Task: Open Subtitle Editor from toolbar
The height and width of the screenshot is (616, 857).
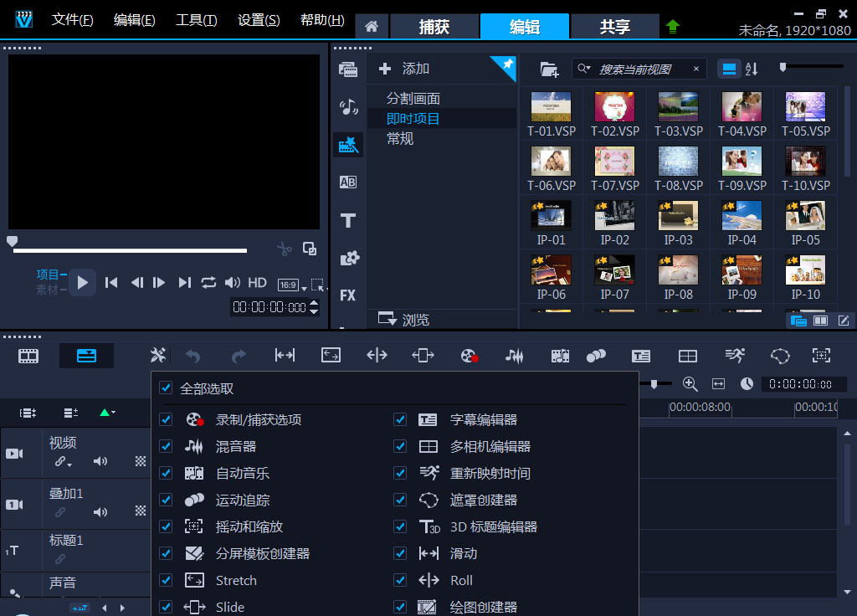Action: pyautogui.click(x=641, y=357)
